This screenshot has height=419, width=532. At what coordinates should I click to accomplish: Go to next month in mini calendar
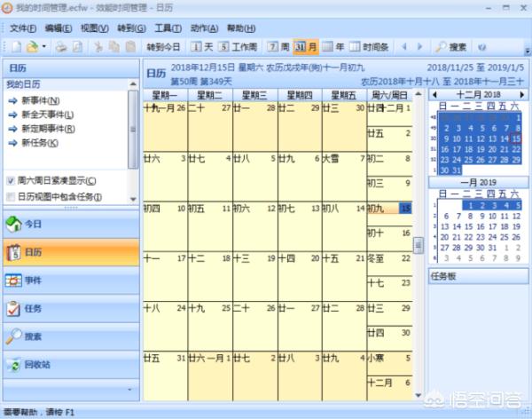(x=522, y=94)
